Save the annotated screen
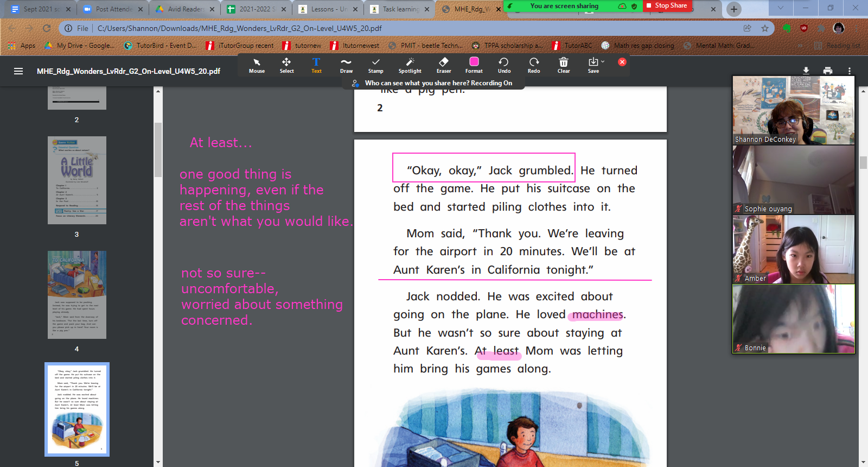The width and height of the screenshot is (868, 467). click(593, 65)
